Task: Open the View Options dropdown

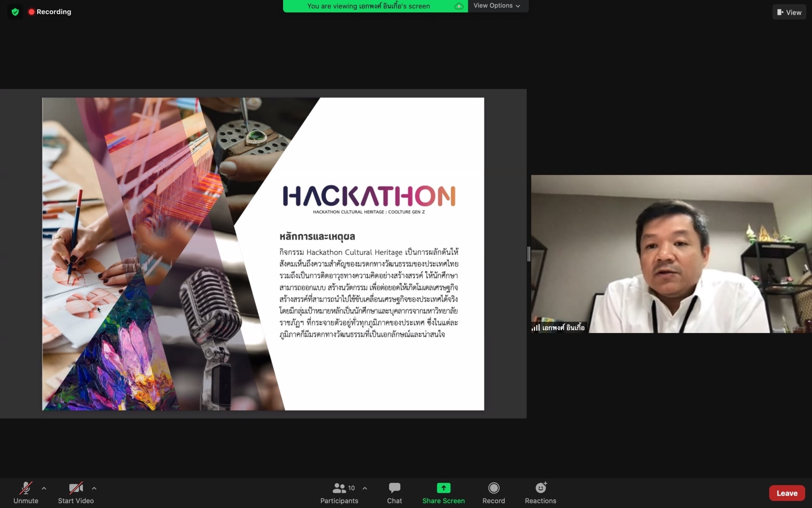Action: point(497,6)
